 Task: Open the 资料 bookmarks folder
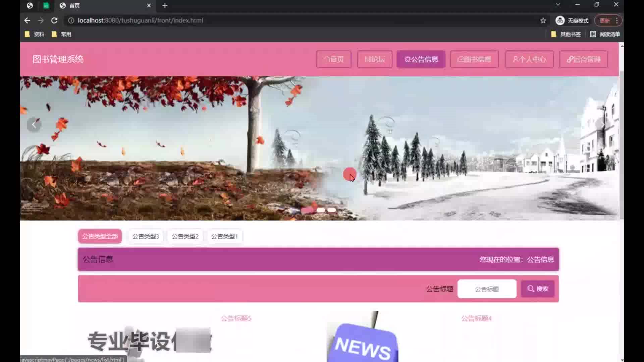pos(35,34)
